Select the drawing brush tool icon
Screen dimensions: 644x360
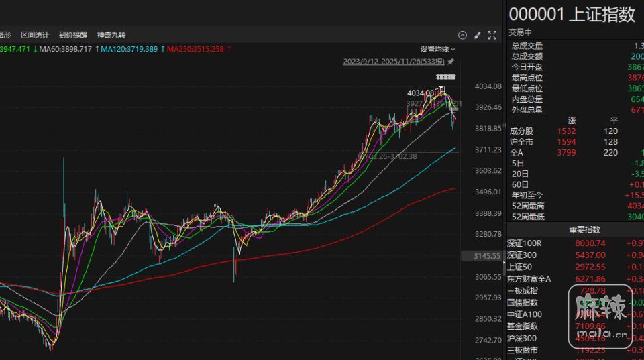(x=478, y=35)
